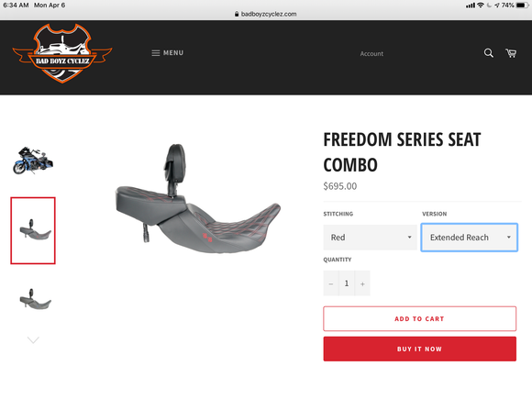The width and height of the screenshot is (532, 399).
Task: Open the Account link
Action: [x=371, y=53]
